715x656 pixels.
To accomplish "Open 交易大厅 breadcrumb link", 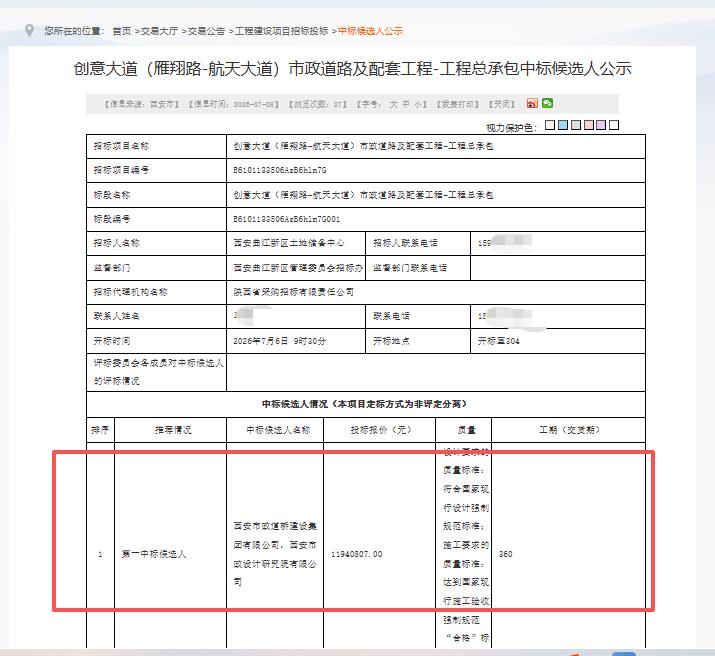I will (159, 31).
